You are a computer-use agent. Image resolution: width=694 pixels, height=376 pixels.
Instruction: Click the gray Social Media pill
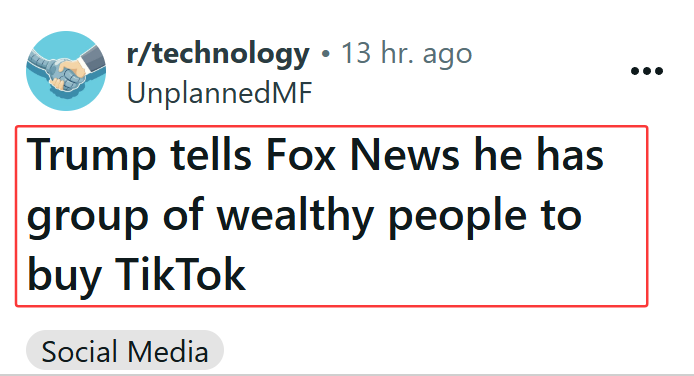(x=125, y=351)
